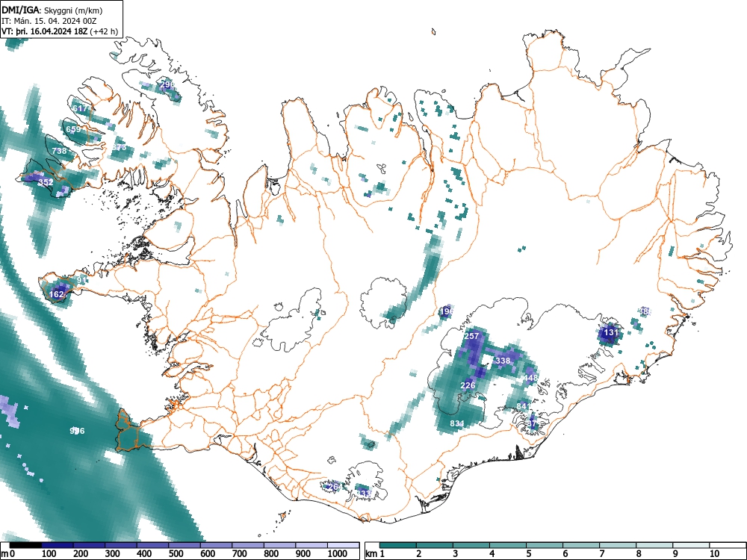Click the lightest lavender 900–1000 m legend swatch
The image size is (747, 560).
pos(311,545)
